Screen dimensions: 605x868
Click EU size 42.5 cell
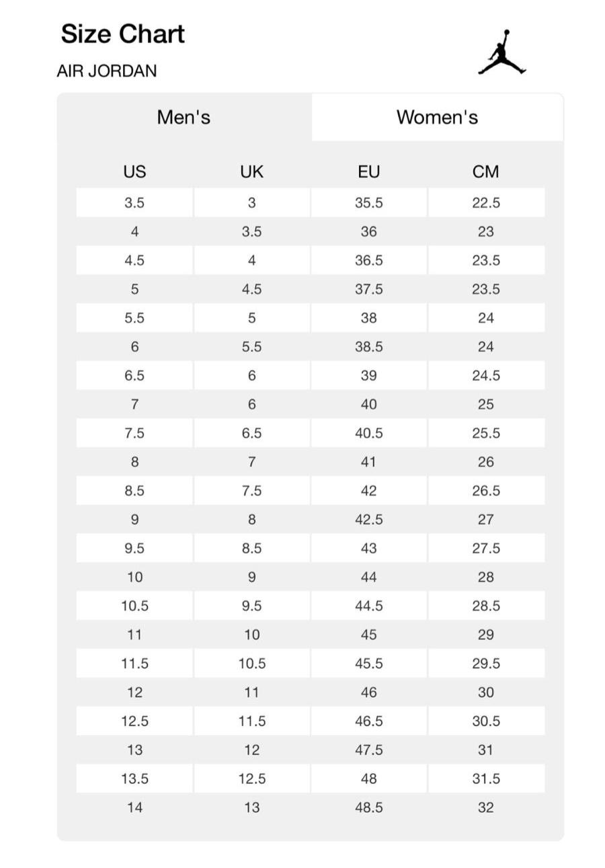coord(368,520)
